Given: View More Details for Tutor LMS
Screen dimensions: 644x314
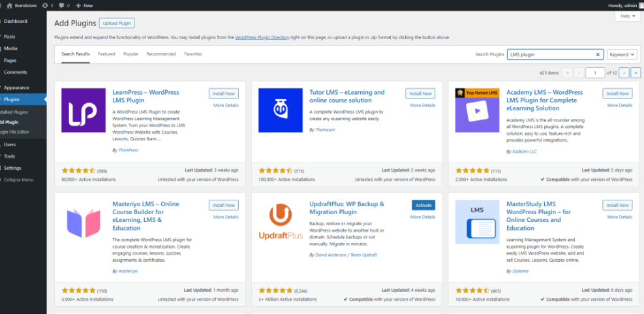Looking at the screenshot, I should click(423, 105).
